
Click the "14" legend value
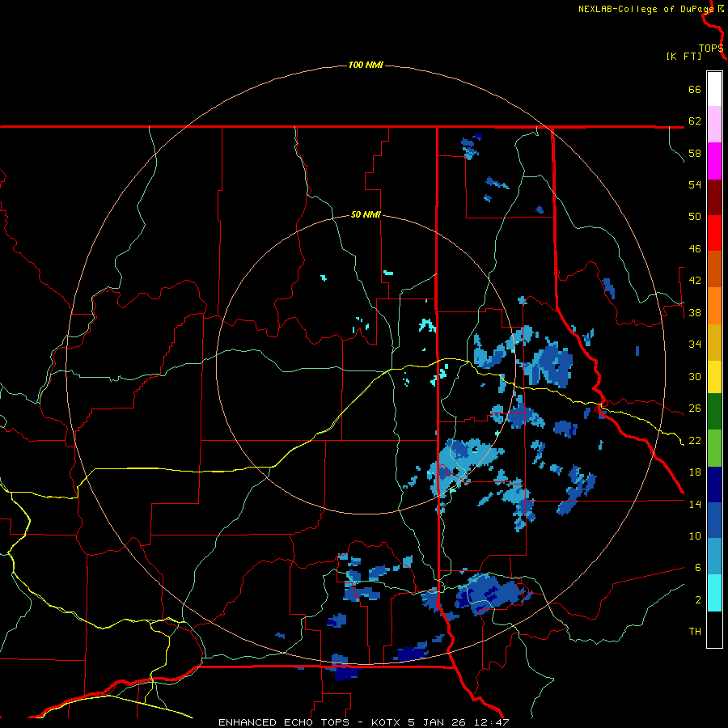pos(695,504)
